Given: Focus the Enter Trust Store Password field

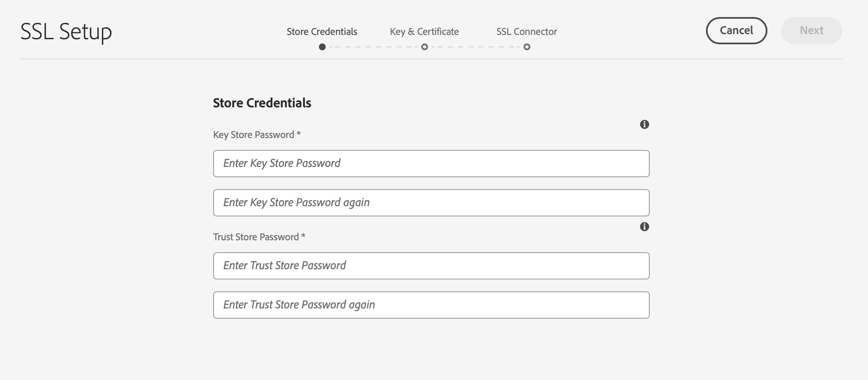Looking at the screenshot, I should (x=431, y=266).
